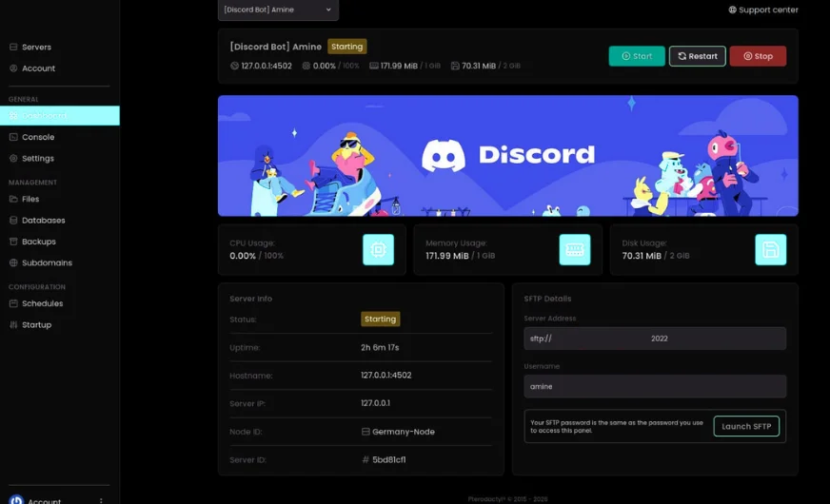Click the Startup sliders icon

click(13, 324)
